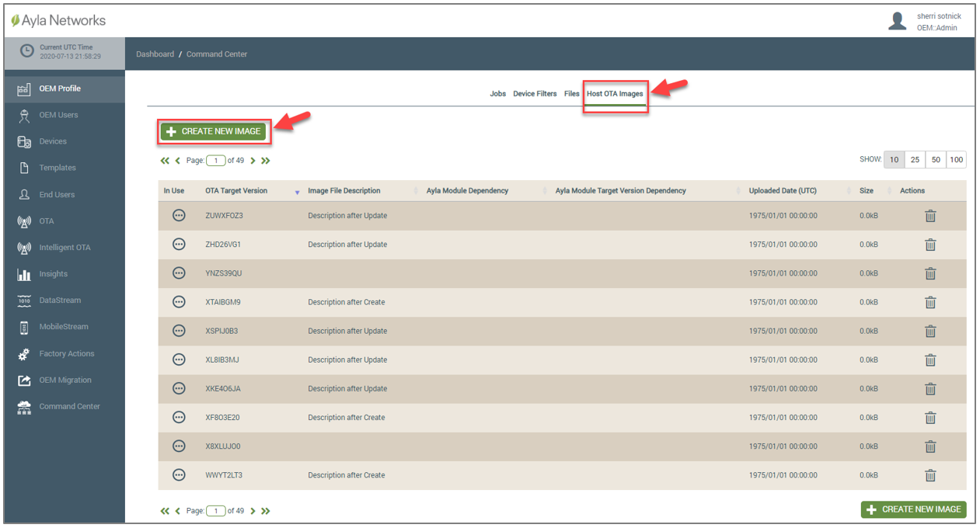Open In Use details for XTAIBGM9

click(x=179, y=301)
